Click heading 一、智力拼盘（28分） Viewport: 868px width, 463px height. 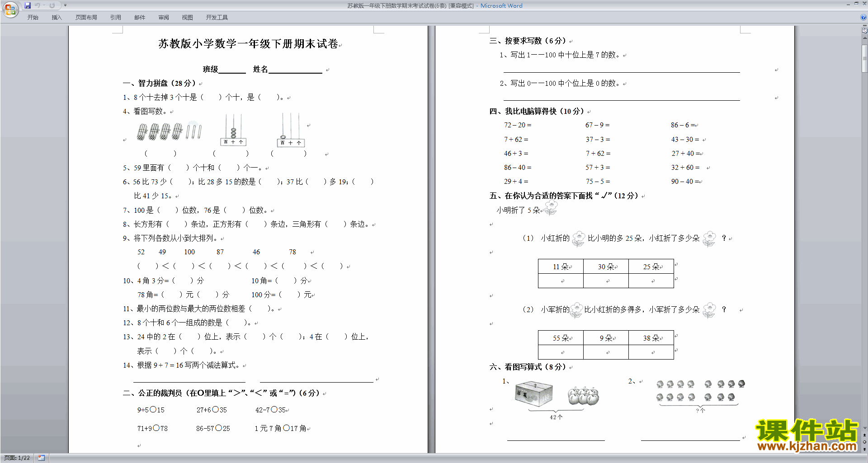click(x=160, y=83)
